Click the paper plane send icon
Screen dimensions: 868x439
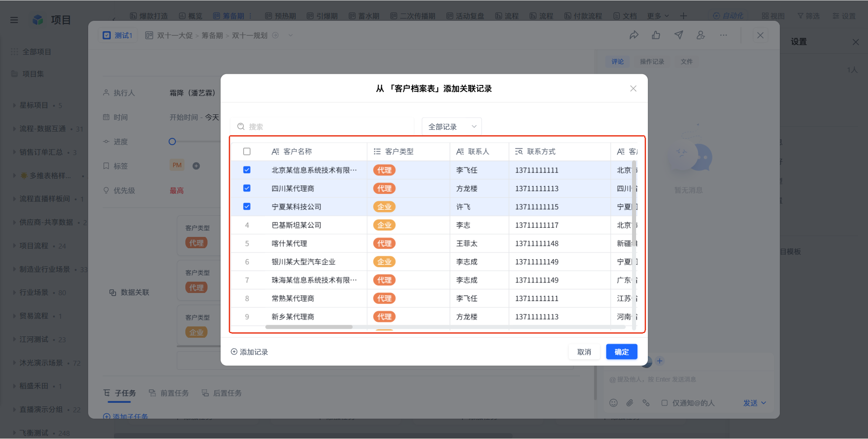679,35
